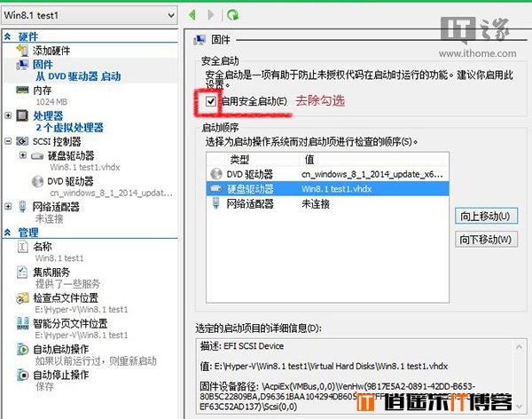The image size is (532, 419).
Task: Click the 网络适配器 icon in boot list
Action: click(x=216, y=203)
